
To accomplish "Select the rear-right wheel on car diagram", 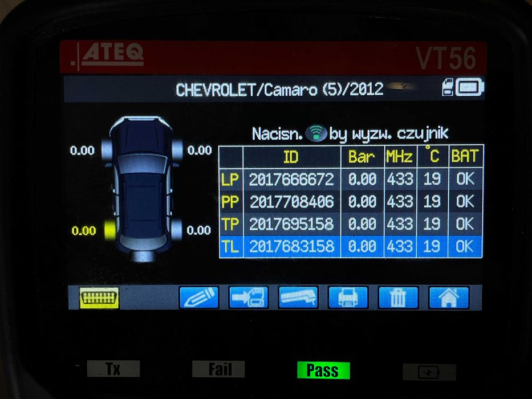I will click(x=176, y=230).
